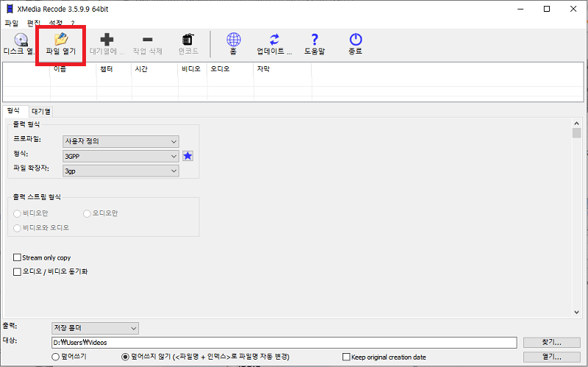Click the 대상 output path field
The width and height of the screenshot is (588, 367).
click(284, 343)
